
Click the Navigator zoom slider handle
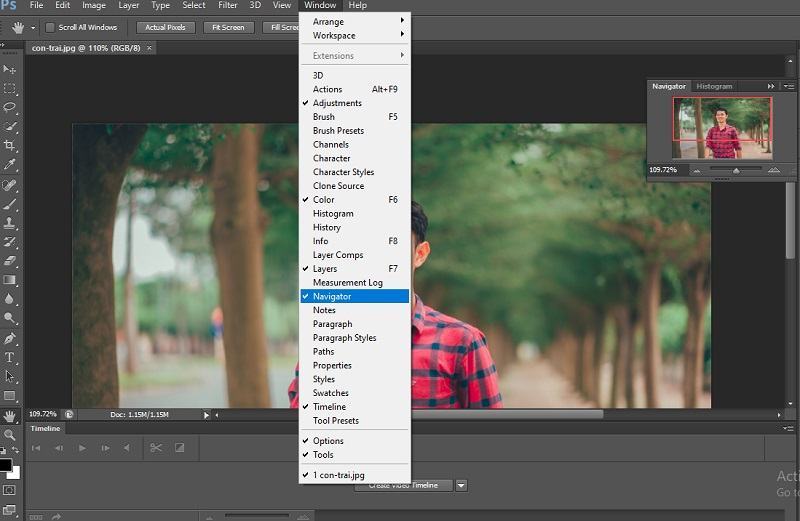tap(736, 170)
